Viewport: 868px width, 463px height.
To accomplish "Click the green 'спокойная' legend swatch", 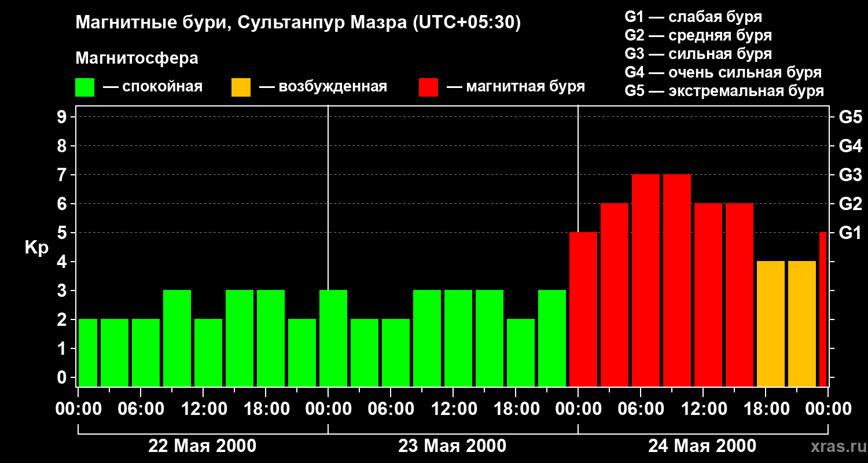I will [85, 87].
